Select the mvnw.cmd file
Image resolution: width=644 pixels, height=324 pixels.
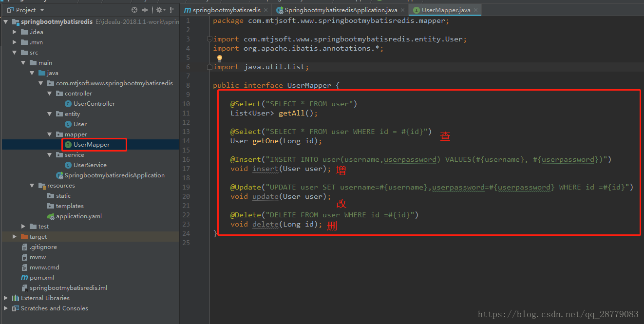click(x=44, y=267)
